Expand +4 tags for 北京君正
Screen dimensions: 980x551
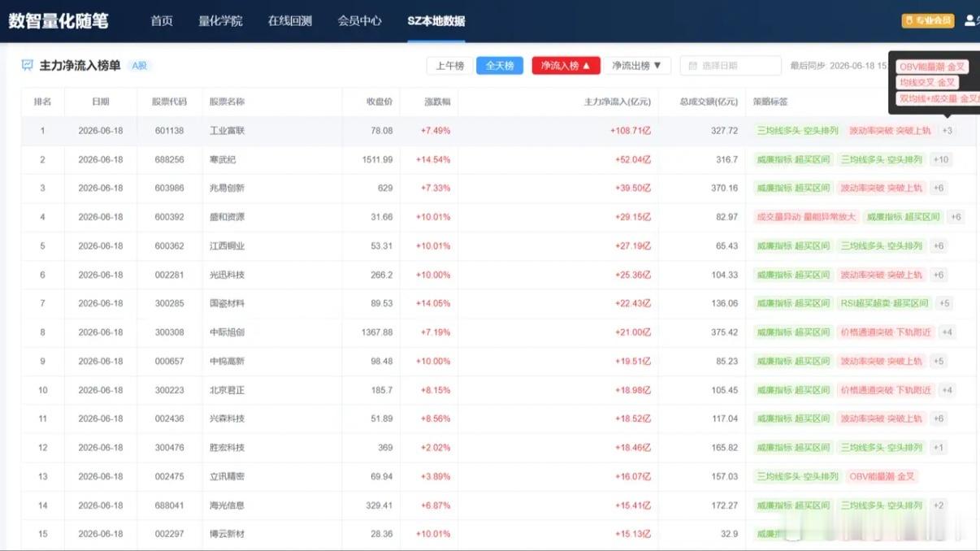tap(947, 390)
